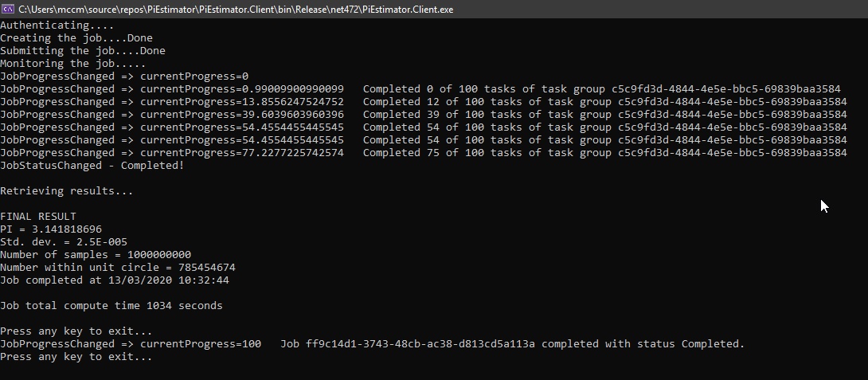Viewport: 868px width, 380px height.
Task: Click the "Submitting the job....Done" line
Action: point(82,51)
